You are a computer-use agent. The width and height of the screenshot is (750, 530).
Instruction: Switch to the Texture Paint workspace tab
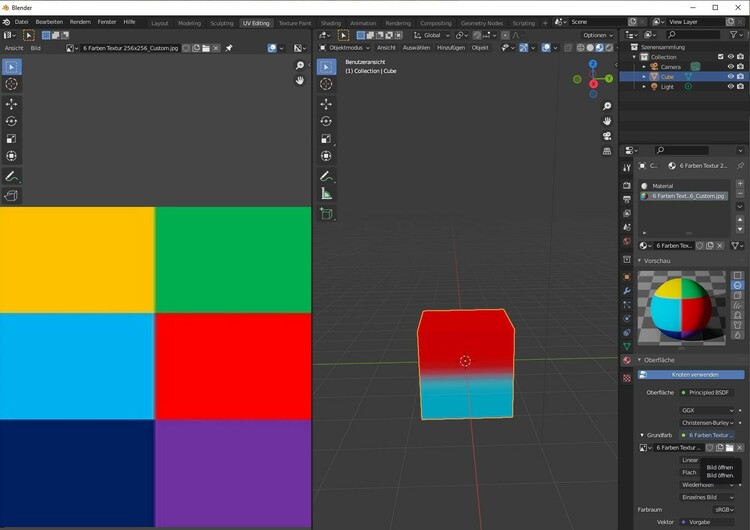[295, 22]
